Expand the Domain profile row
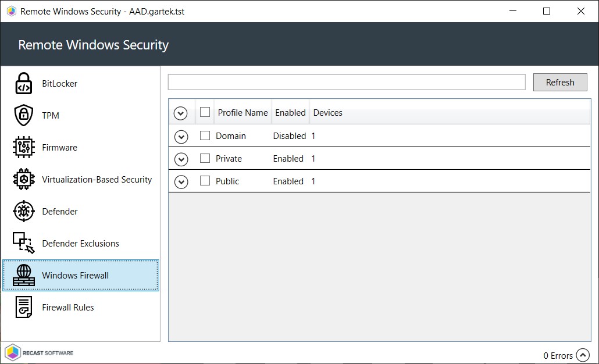 click(x=181, y=137)
